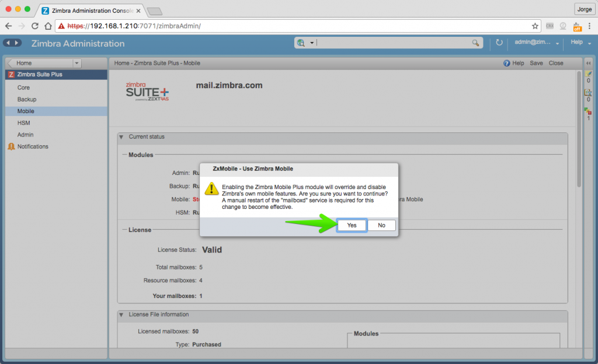This screenshot has height=364, width=598.
Task: Close the Zimbra Administration Console tab
Action: click(x=138, y=10)
